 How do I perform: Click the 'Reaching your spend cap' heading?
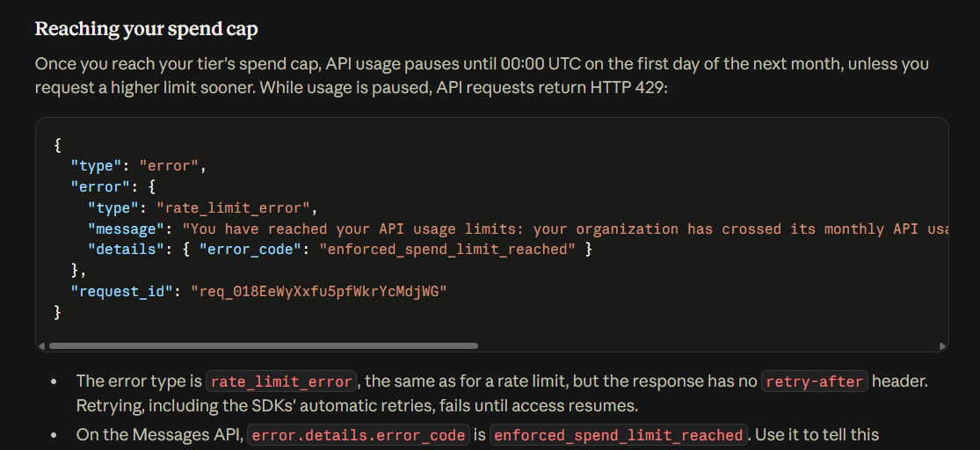pos(146,29)
